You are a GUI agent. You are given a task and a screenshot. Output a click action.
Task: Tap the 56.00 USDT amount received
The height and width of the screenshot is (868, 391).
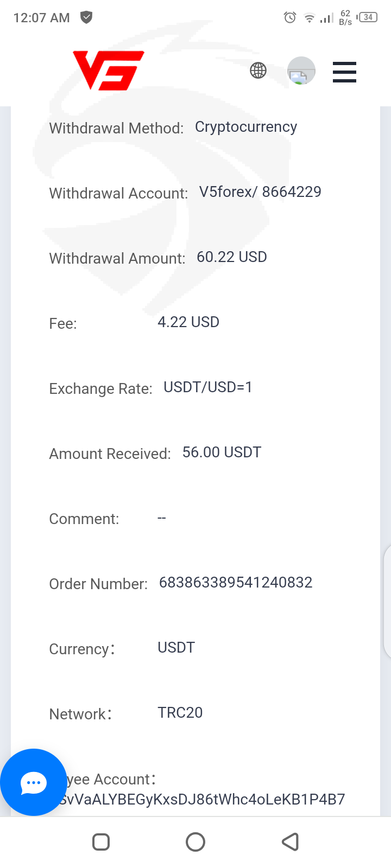tap(222, 452)
